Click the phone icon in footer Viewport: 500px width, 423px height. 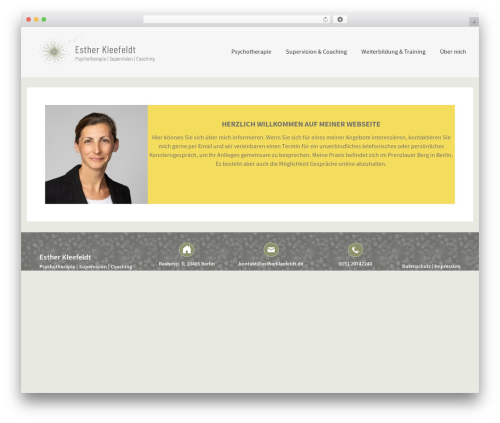[x=355, y=250]
